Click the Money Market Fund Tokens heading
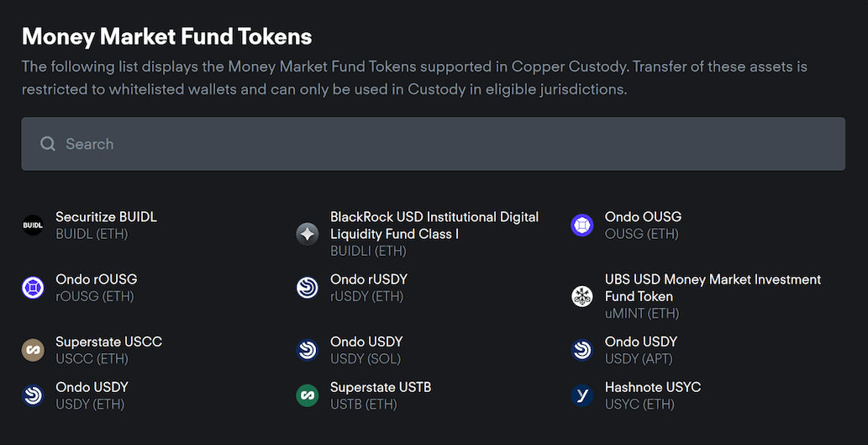The image size is (868, 445). [166, 36]
